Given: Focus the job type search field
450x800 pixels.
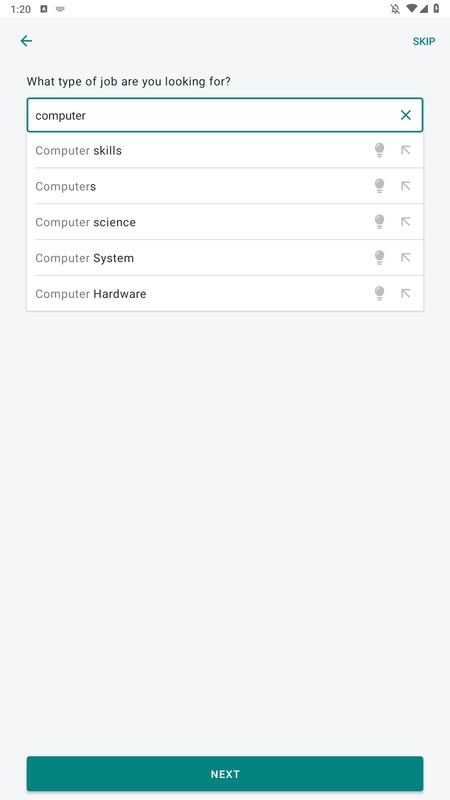Looking at the screenshot, I should click(x=214, y=115).
